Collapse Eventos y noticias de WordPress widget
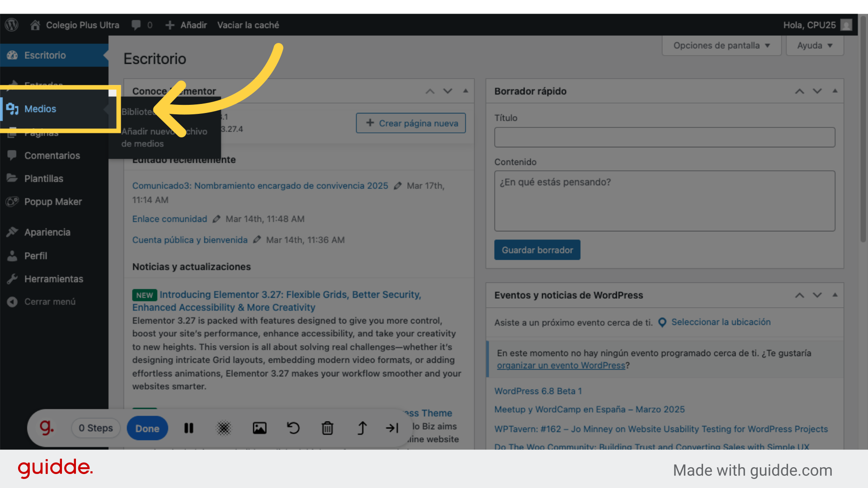 835,295
